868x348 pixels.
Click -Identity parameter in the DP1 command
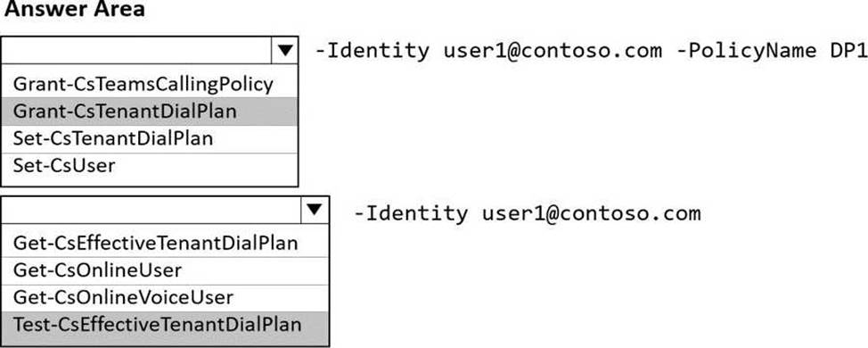(372, 51)
